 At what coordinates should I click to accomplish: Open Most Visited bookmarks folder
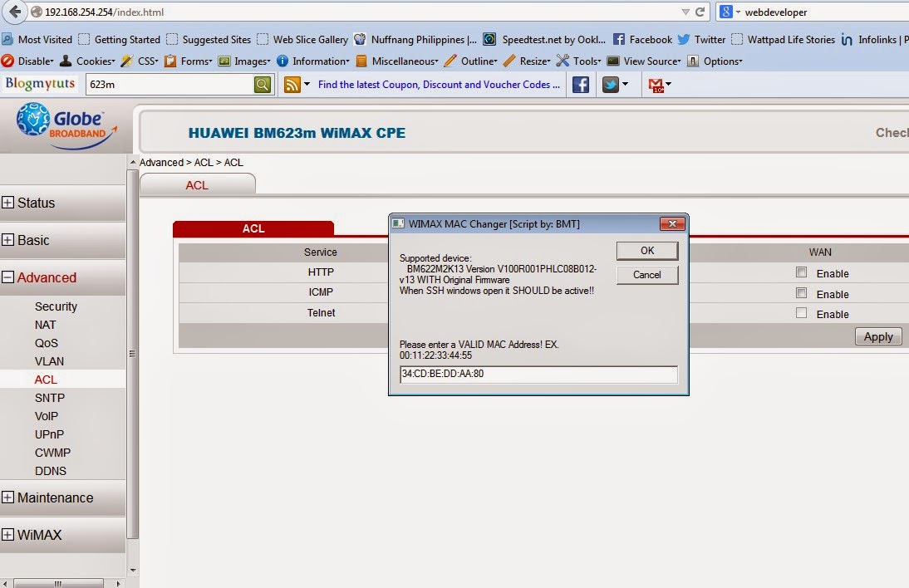pyautogui.click(x=37, y=39)
